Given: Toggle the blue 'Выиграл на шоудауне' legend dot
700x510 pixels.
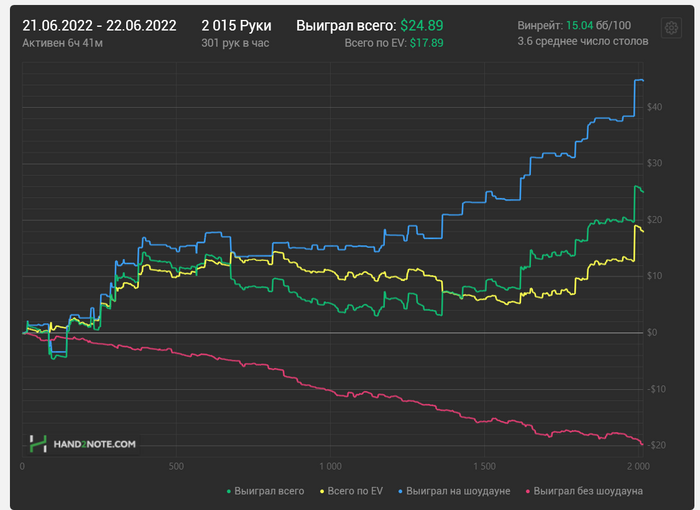Looking at the screenshot, I should click(400, 491).
